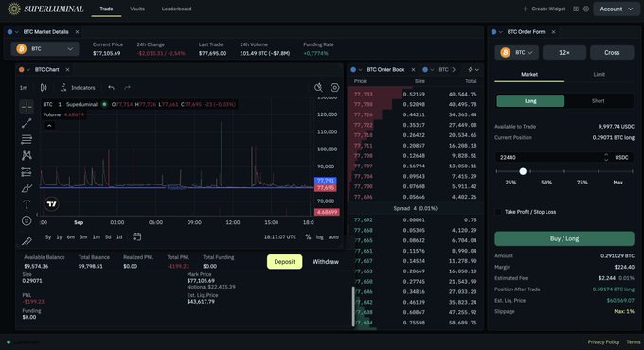Open the forecasting and measurement tool

pyautogui.click(x=27, y=172)
